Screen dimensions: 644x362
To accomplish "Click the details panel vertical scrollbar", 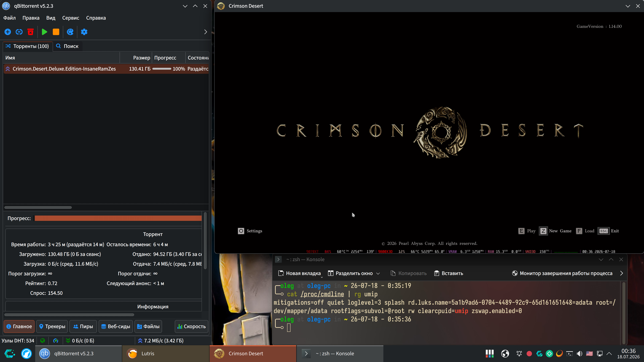I will click(205, 240).
